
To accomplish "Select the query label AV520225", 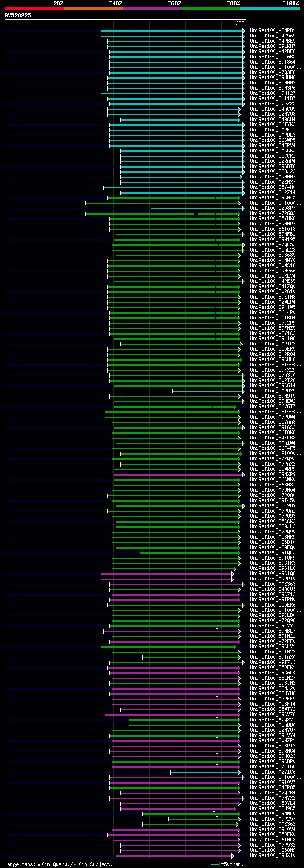I will [18, 15].
